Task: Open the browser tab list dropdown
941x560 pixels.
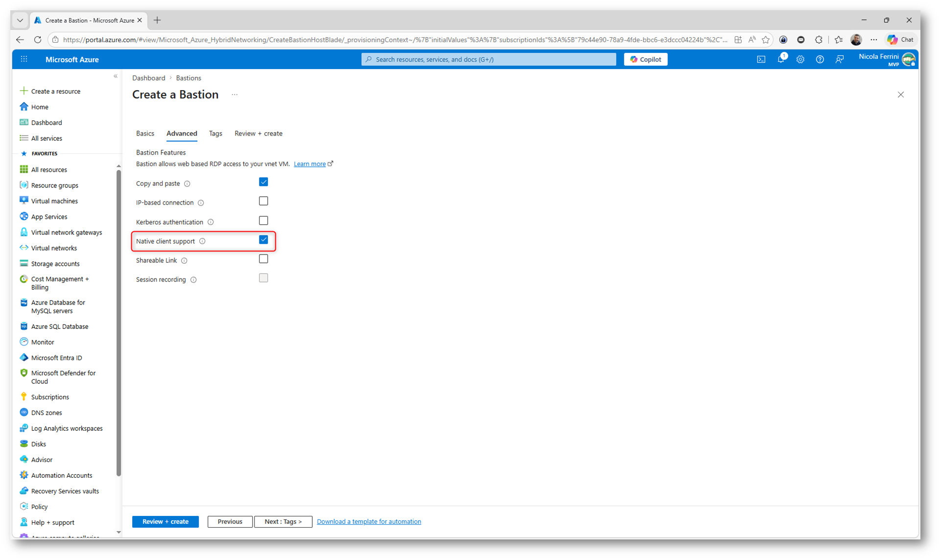Action: tap(20, 20)
